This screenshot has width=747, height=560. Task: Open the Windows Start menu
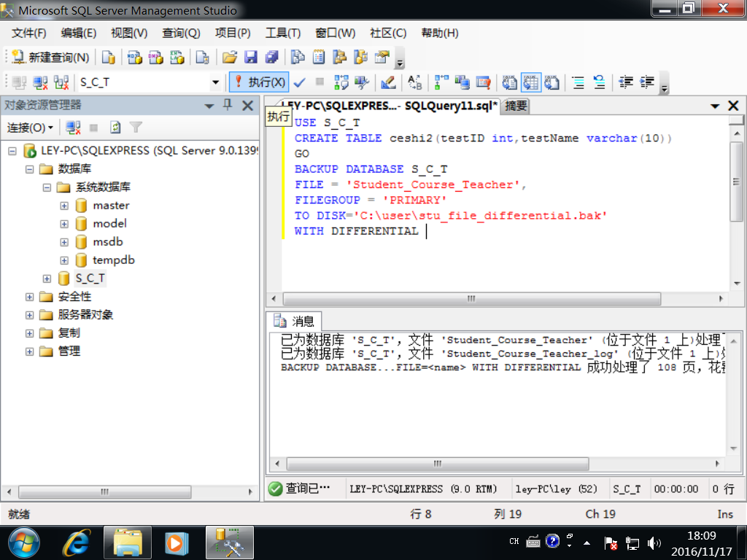[23, 543]
